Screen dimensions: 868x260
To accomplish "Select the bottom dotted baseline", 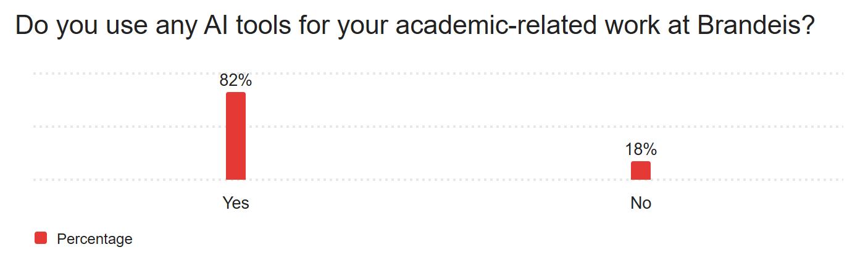I will 432,180.
